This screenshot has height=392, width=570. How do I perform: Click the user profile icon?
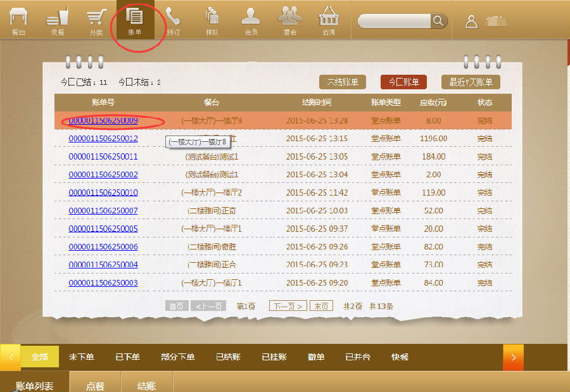click(471, 21)
